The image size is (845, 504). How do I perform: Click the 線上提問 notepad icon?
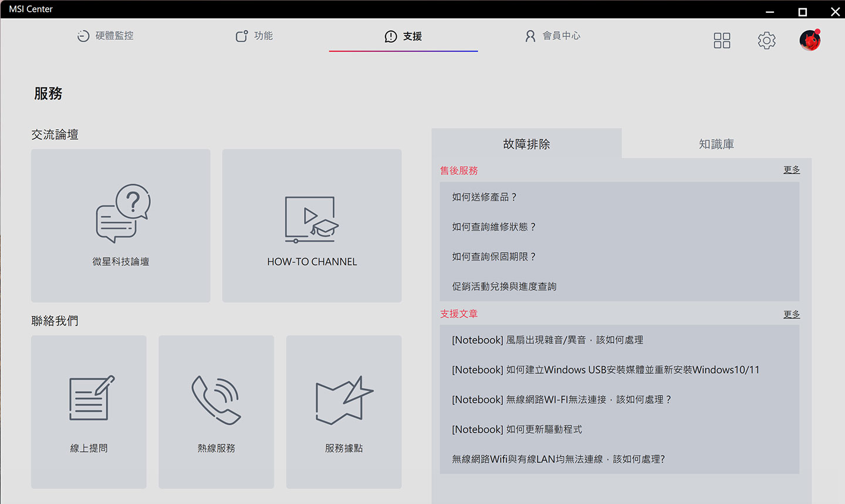(x=92, y=398)
